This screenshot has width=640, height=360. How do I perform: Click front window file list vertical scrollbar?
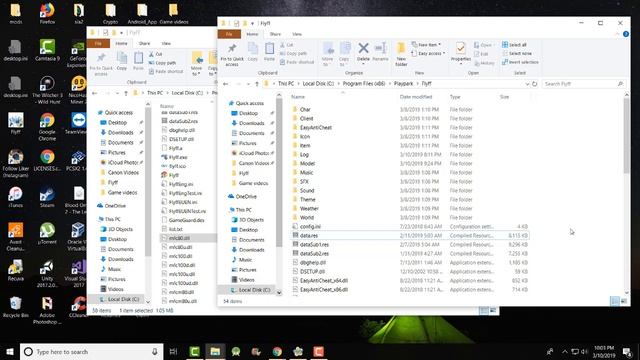(x=626, y=135)
